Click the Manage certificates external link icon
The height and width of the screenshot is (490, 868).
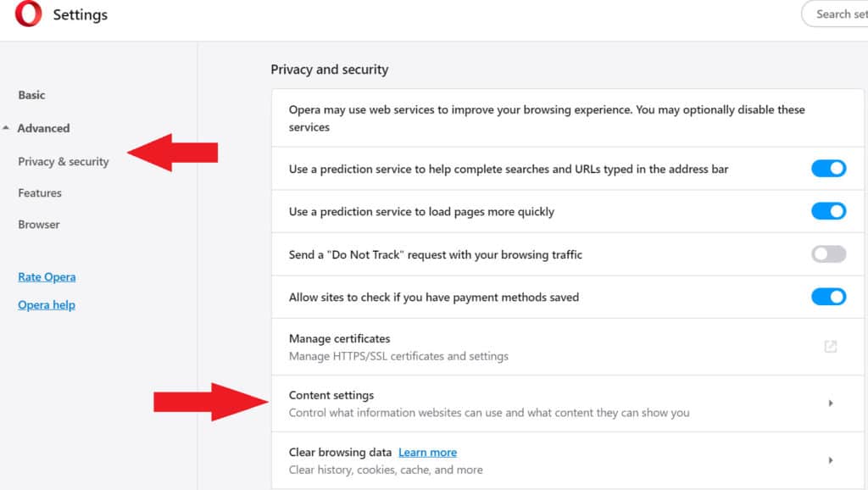point(831,347)
